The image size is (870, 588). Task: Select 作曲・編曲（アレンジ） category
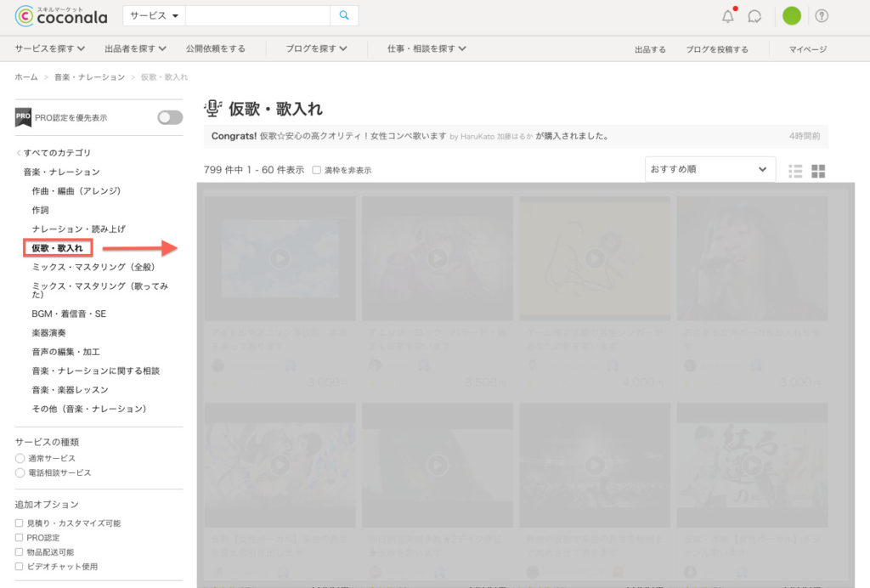(76, 191)
